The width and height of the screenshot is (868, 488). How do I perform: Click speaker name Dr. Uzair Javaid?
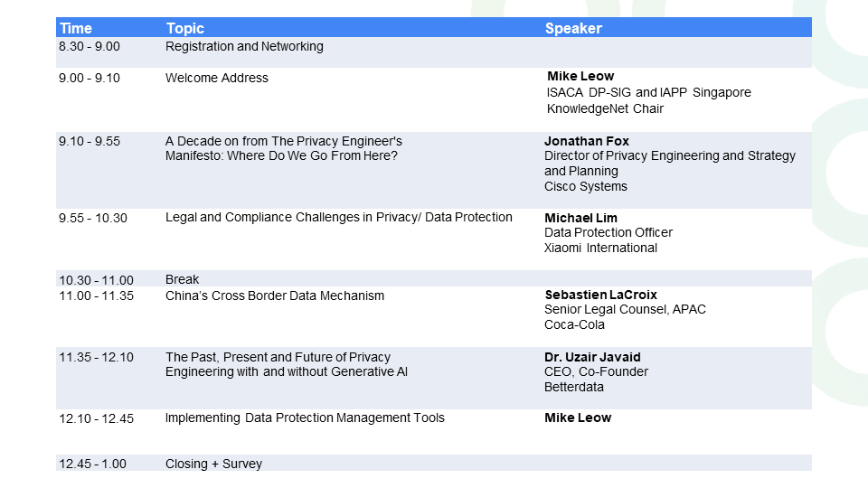point(592,358)
